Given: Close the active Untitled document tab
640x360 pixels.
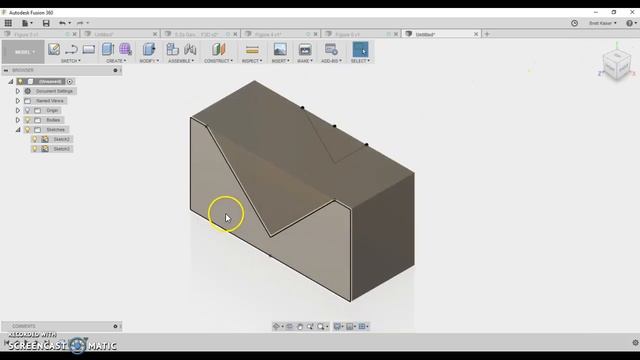Looking at the screenshot, I should click(476, 34).
